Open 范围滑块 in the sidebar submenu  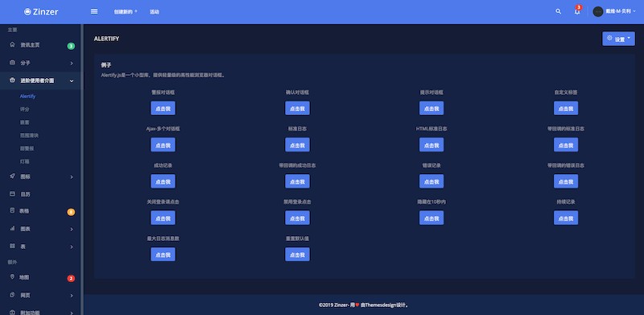[29, 135]
